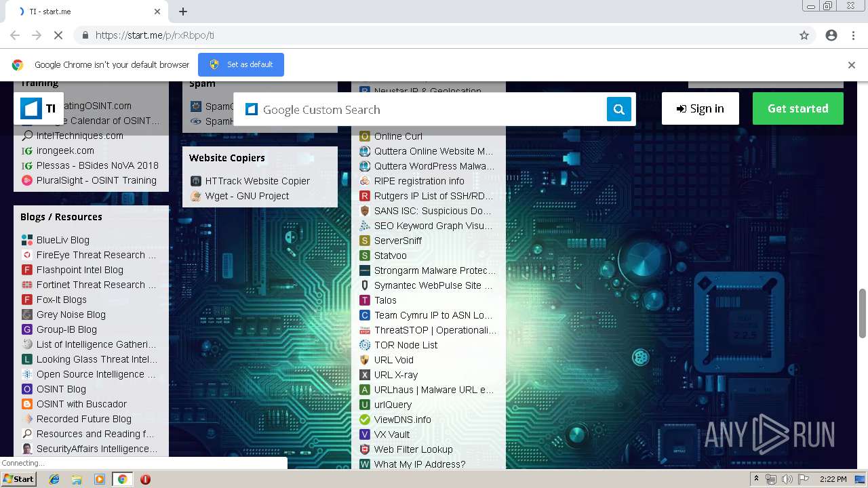Click the taskbar file explorer icon
This screenshot has width=868, height=488.
(77, 479)
